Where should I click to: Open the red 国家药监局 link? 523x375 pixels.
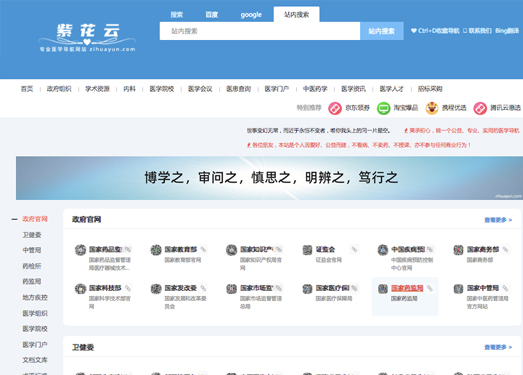[x=407, y=288]
